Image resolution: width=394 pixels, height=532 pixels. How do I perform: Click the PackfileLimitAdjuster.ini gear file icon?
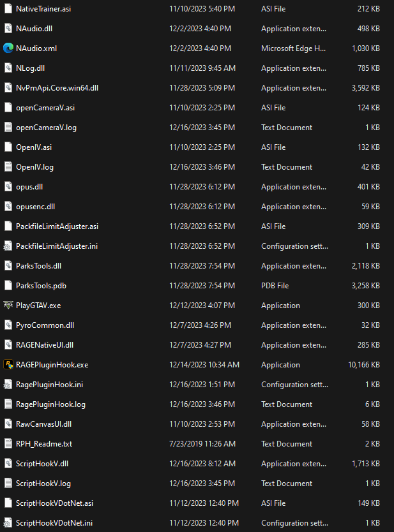[8, 246]
